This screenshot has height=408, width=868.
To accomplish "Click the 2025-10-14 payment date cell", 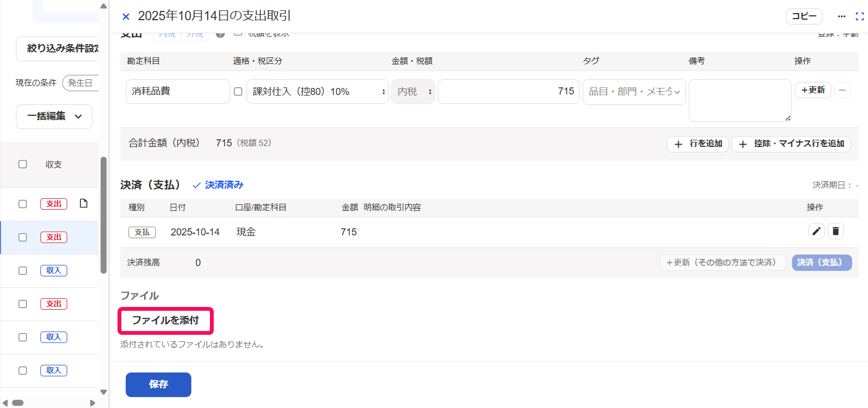I will [195, 232].
